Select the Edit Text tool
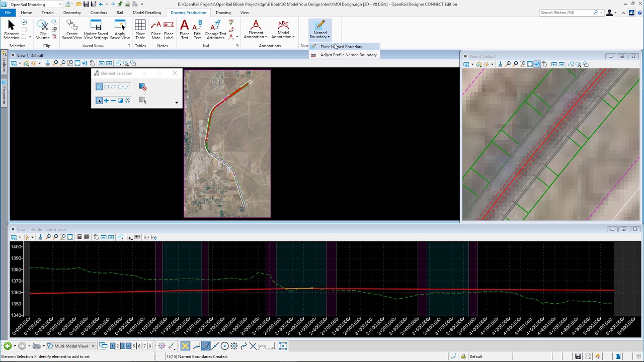The width and height of the screenshot is (644, 362). [x=197, y=30]
